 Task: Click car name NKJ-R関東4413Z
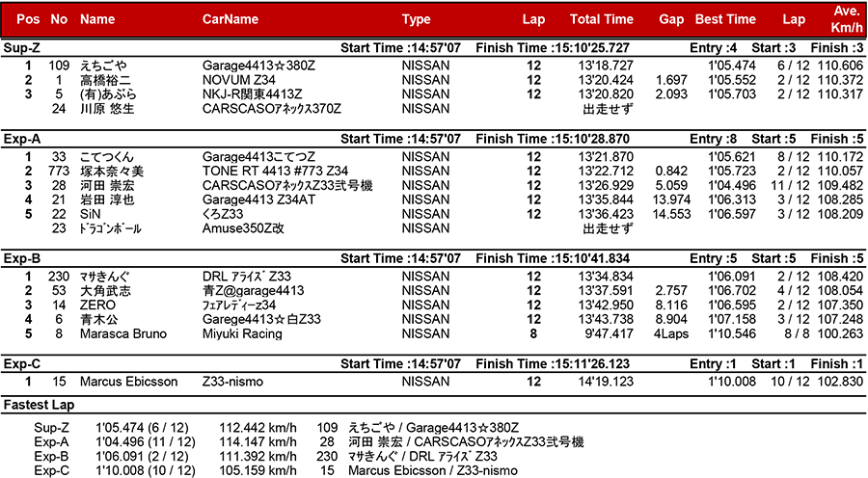tap(252, 94)
